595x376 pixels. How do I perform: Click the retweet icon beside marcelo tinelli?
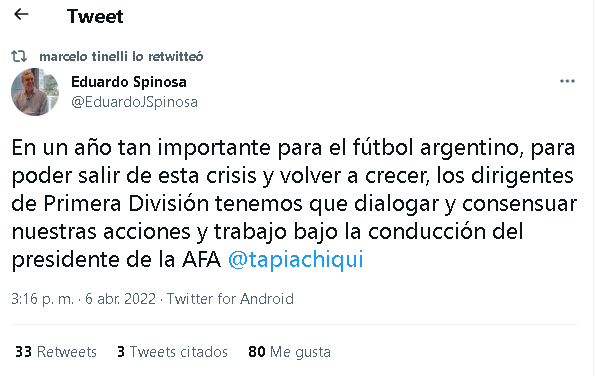click(x=19, y=56)
